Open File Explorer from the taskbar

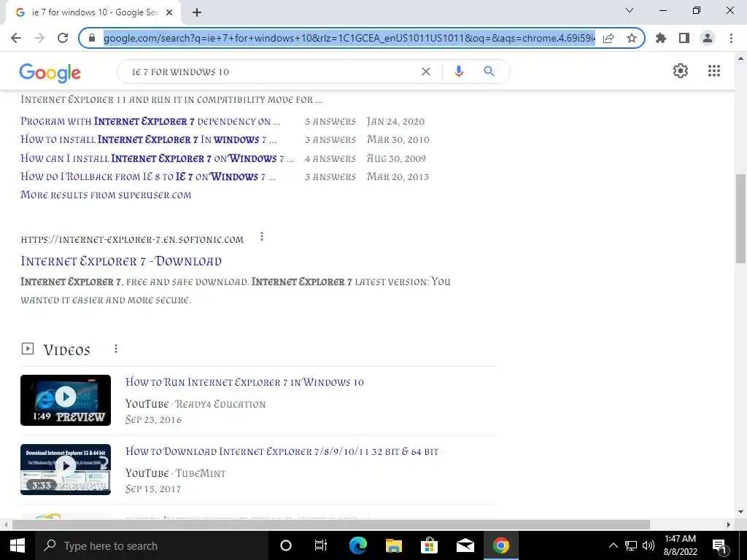[393, 545]
